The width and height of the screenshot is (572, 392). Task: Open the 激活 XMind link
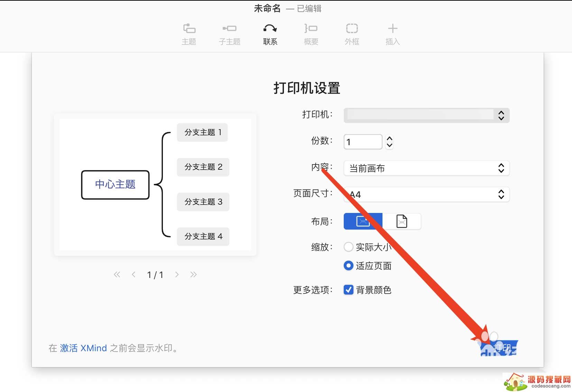83,348
